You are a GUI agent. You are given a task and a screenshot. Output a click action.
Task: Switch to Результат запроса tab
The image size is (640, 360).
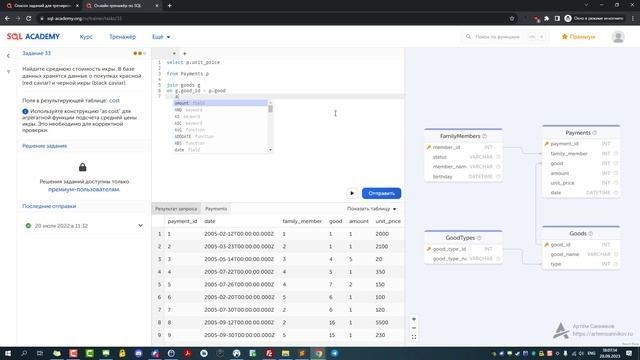point(176,209)
